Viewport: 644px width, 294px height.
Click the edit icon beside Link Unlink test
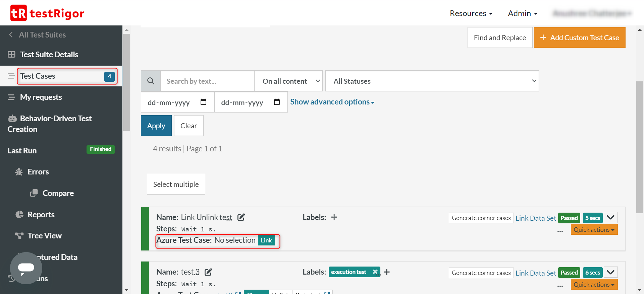coord(241,217)
